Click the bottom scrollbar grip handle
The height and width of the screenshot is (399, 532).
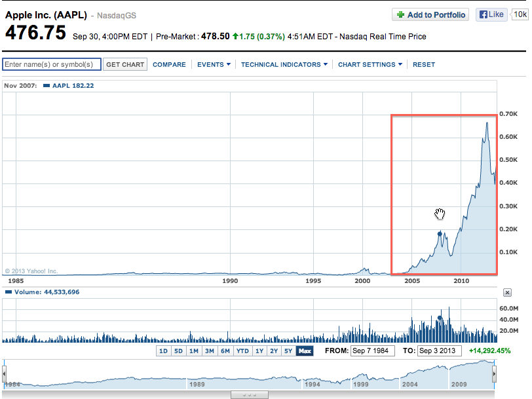tap(250, 395)
